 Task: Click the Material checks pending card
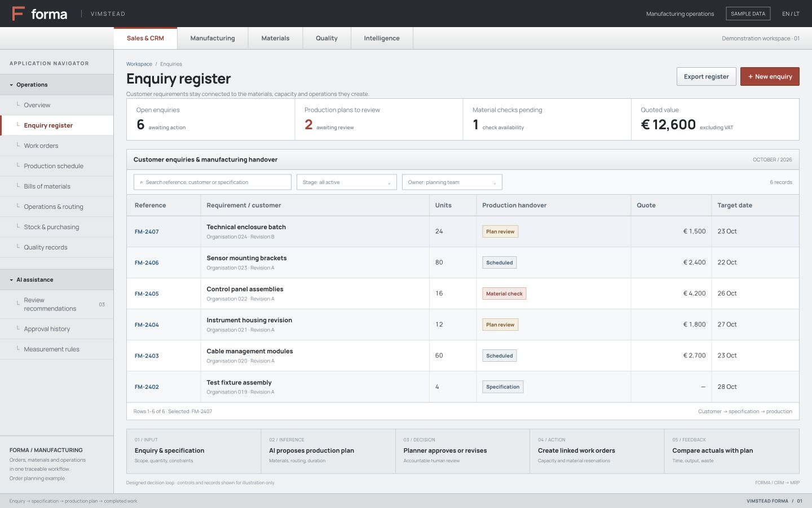coord(547,120)
